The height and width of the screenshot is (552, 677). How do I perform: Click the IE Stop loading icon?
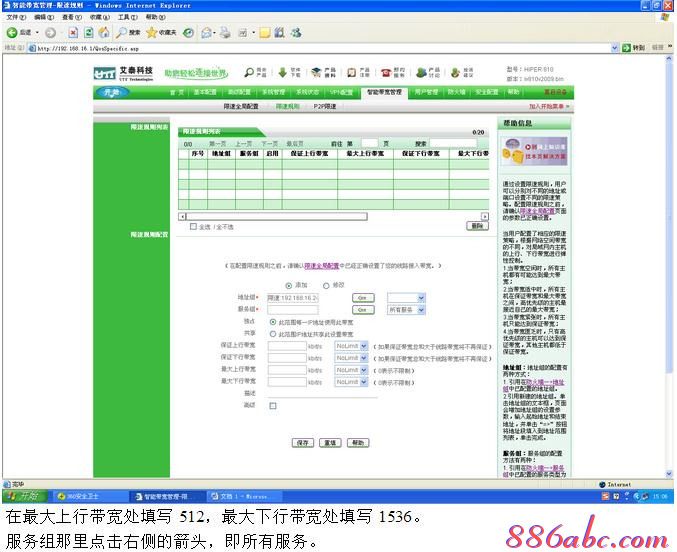(69, 33)
